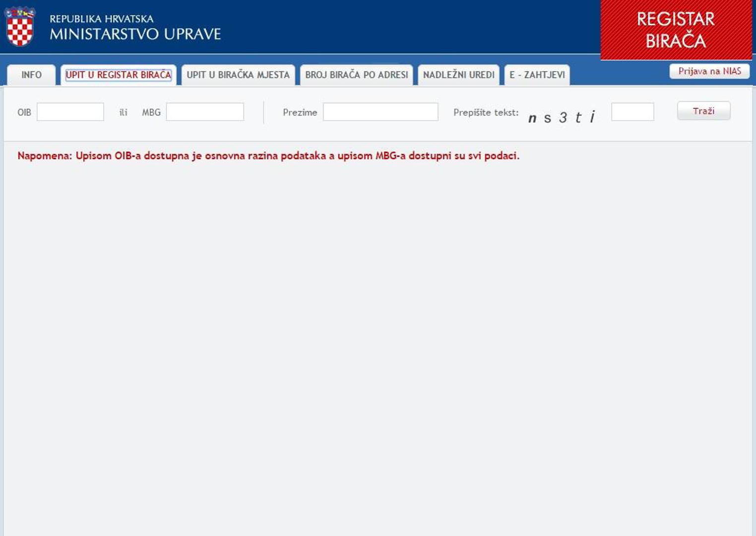Focus the OIB input field
The width and height of the screenshot is (756, 536).
[x=70, y=112]
